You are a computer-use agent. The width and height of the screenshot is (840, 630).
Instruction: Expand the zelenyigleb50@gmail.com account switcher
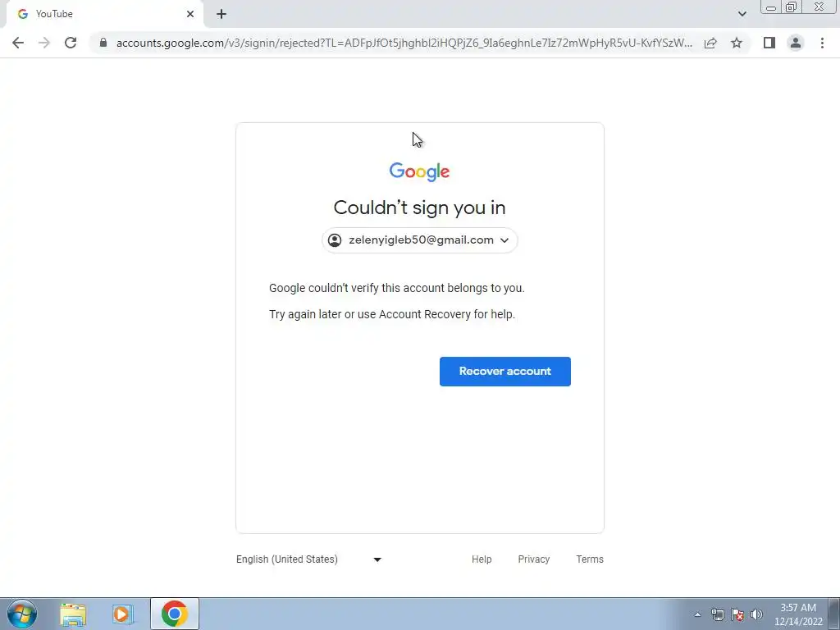pos(419,240)
